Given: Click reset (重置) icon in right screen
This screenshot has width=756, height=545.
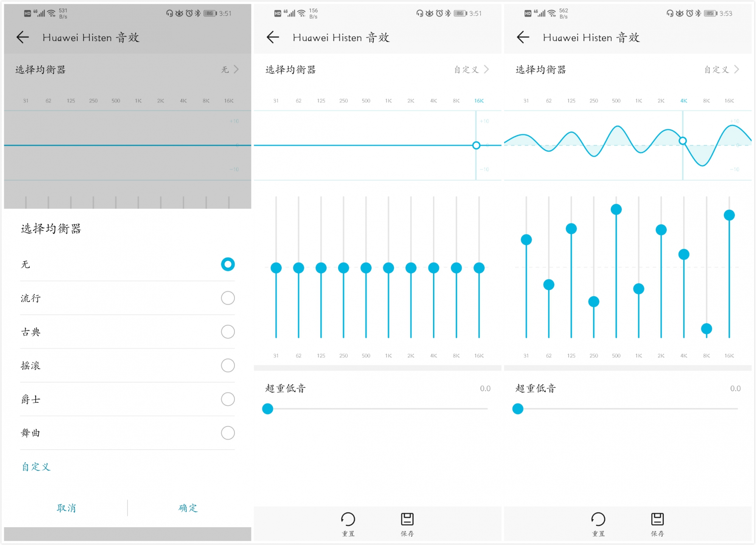Looking at the screenshot, I should 598,519.
